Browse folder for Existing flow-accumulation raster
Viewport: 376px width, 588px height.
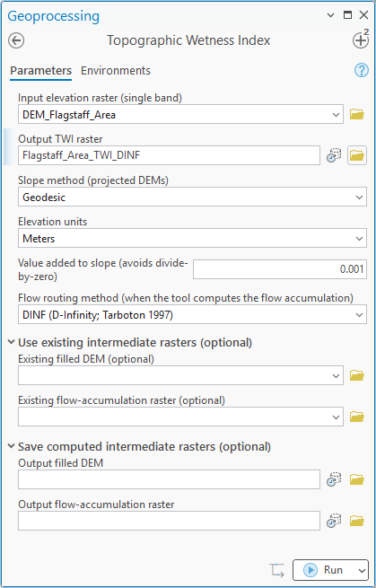(x=357, y=417)
